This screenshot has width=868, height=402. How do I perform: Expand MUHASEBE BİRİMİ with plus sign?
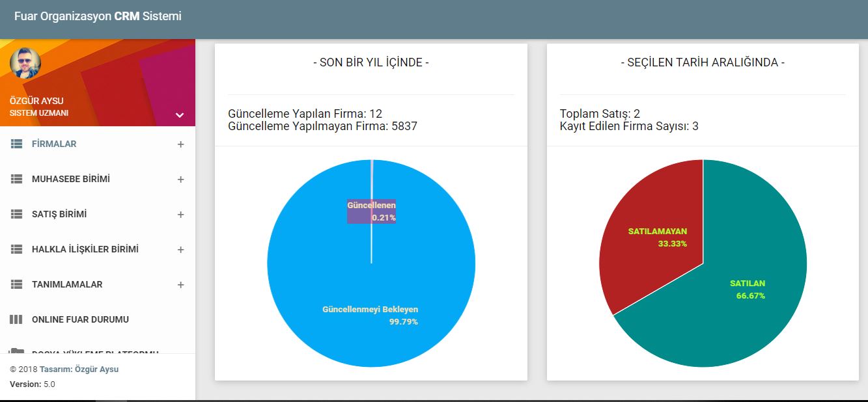tap(181, 180)
